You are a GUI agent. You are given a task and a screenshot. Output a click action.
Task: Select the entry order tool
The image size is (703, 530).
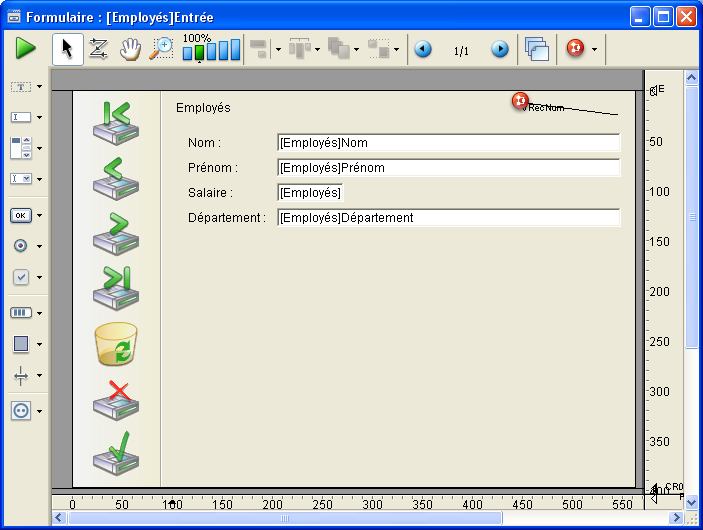[x=98, y=48]
